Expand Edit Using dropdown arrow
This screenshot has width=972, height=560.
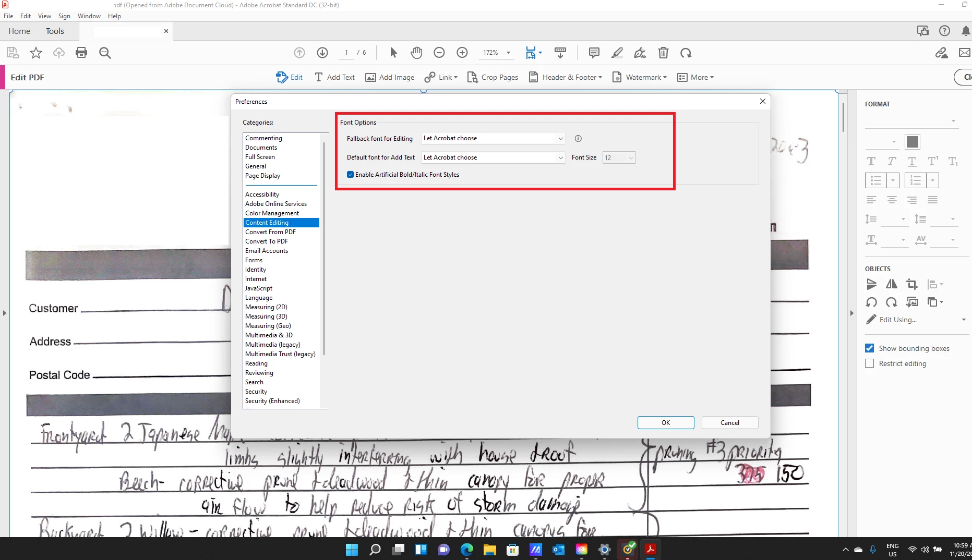(964, 320)
